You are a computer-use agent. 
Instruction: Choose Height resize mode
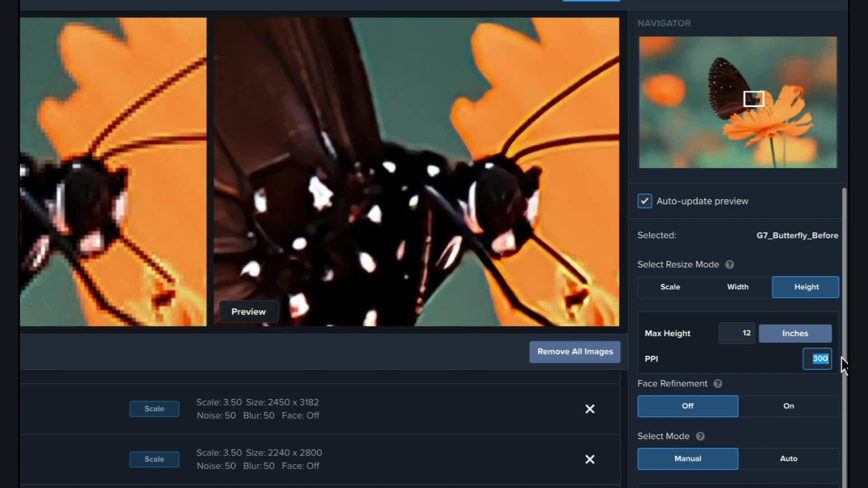(x=806, y=287)
